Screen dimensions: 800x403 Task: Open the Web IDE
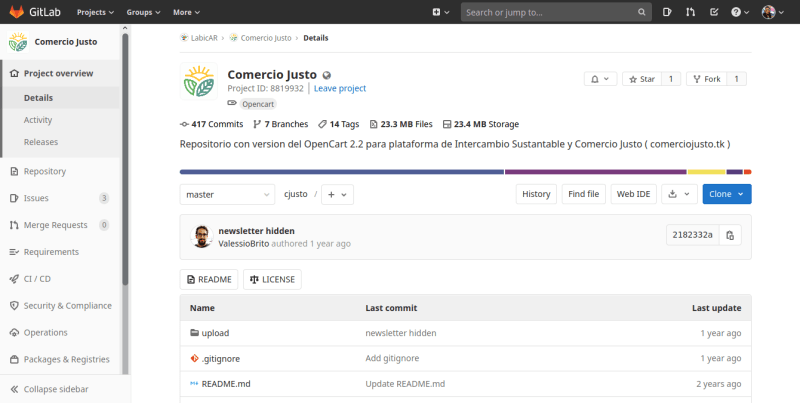pos(634,194)
